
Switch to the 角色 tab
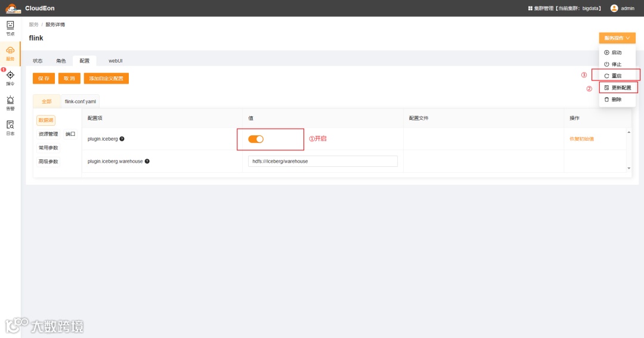coord(61,61)
